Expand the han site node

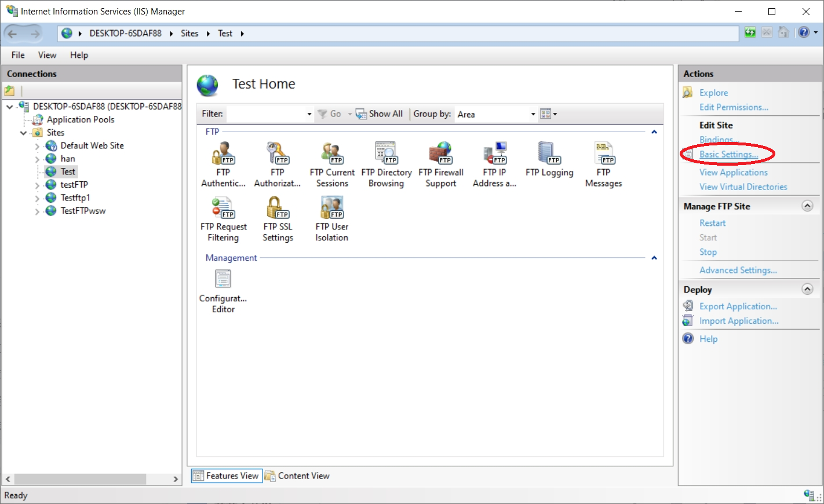37,159
